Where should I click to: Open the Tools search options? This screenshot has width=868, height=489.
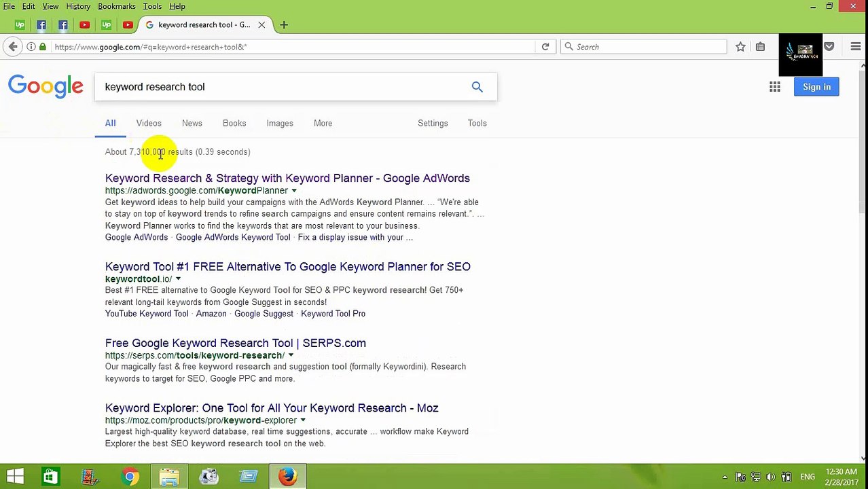point(477,124)
